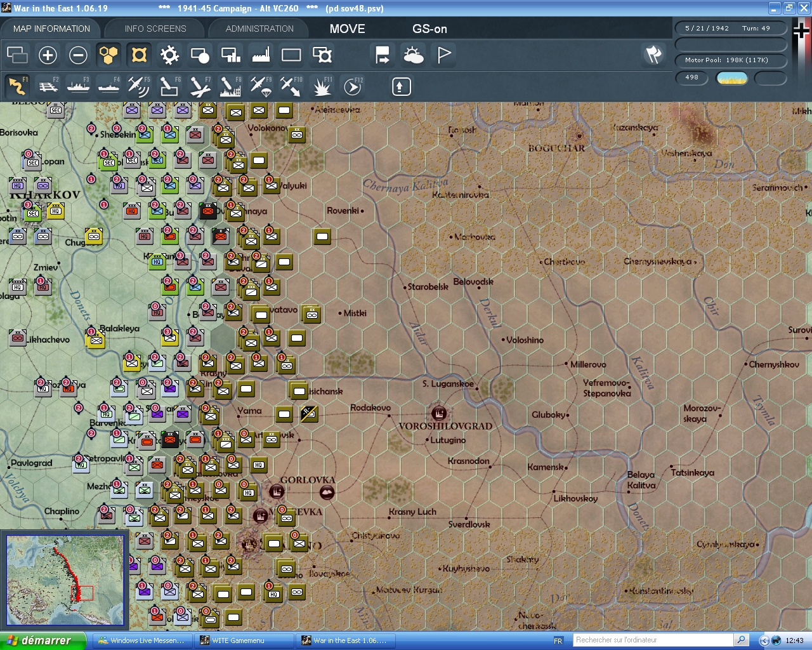Toggle F1 movement mode

click(x=18, y=86)
